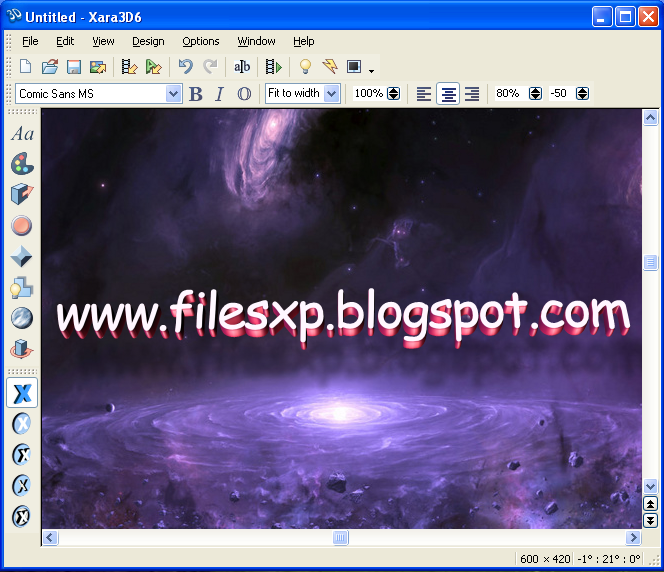Click the lightning bolt icon
Image resolution: width=664 pixels, height=572 pixels.
pyautogui.click(x=330, y=66)
